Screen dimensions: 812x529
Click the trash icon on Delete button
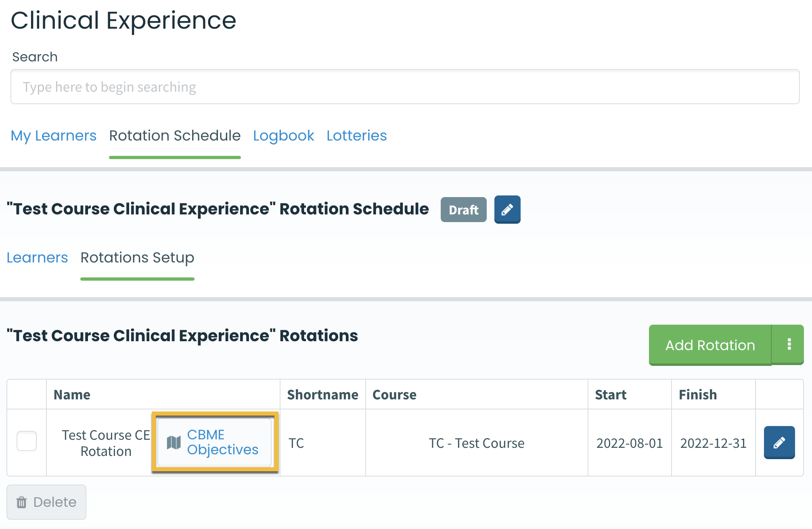[x=21, y=502]
